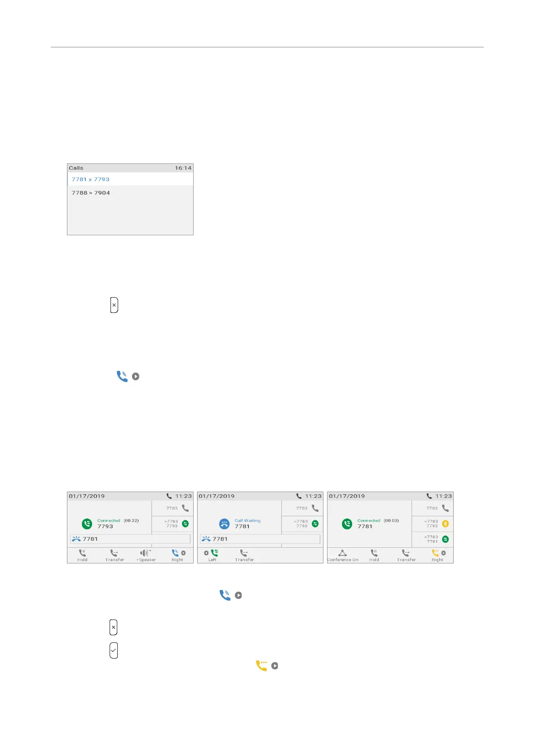Image resolution: width=535 pixels, height=756 pixels.
Task: Click the checkmark OK key icon
Action: click(x=114, y=651)
